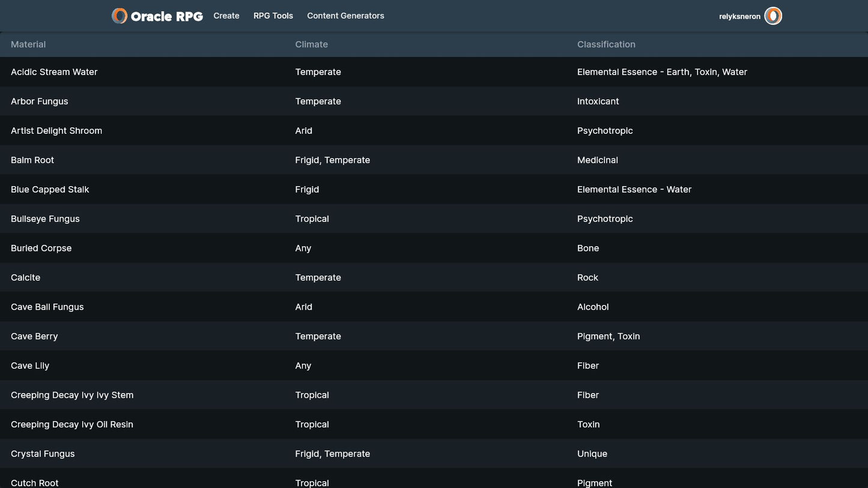Image resolution: width=868 pixels, height=488 pixels.
Task: Open the Create menu
Action: tap(226, 16)
